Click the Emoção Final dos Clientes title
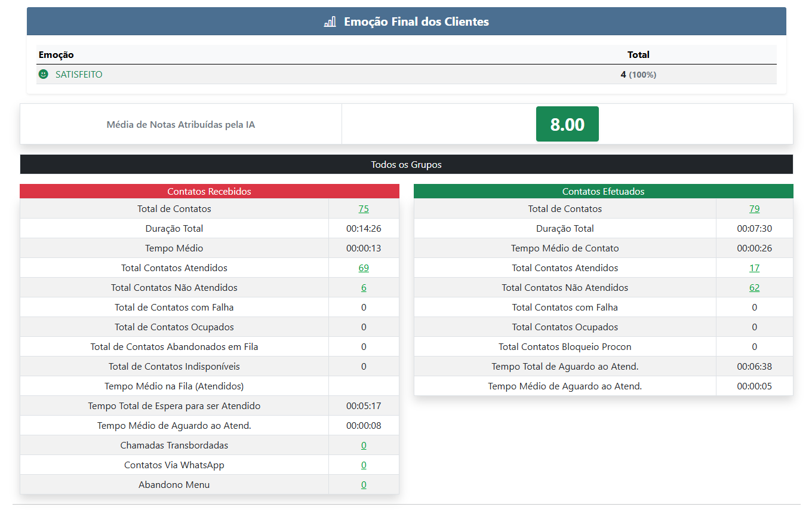 pyautogui.click(x=416, y=22)
